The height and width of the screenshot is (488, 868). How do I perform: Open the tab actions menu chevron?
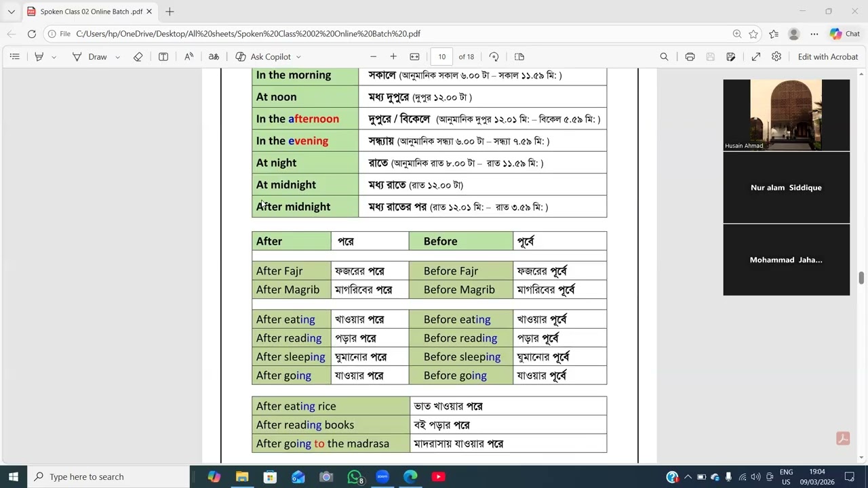[x=11, y=12]
